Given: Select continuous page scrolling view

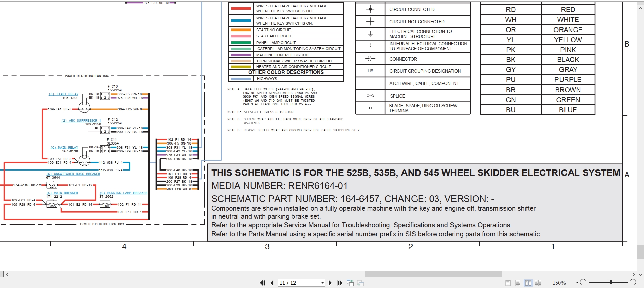Looking at the screenshot, I should pyautogui.click(x=518, y=283).
